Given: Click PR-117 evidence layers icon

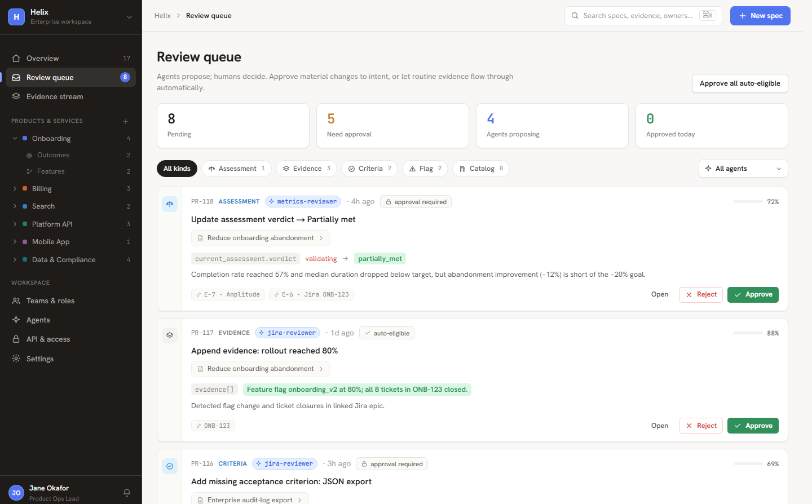Looking at the screenshot, I should click(x=170, y=335).
